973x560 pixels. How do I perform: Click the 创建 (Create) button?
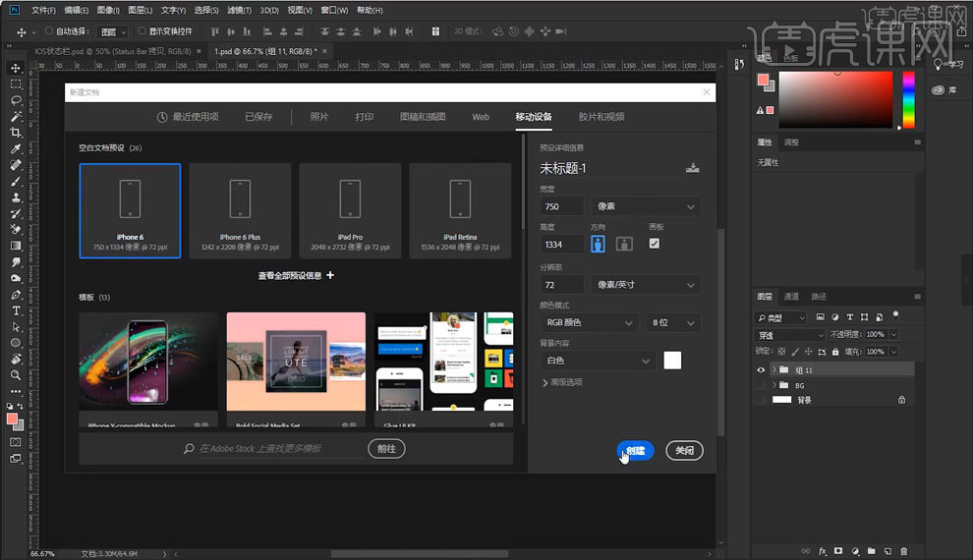tap(636, 451)
